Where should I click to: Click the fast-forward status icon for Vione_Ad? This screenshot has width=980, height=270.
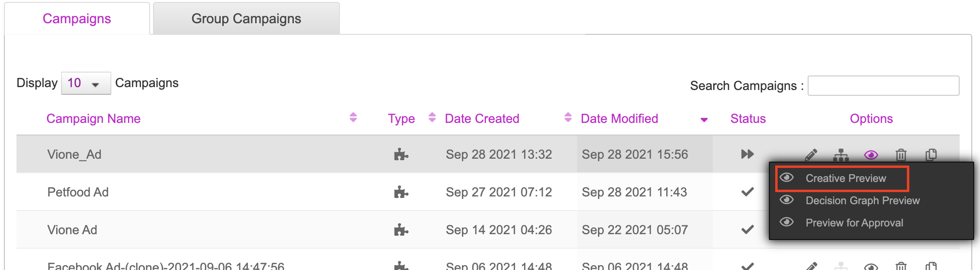tap(748, 154)
